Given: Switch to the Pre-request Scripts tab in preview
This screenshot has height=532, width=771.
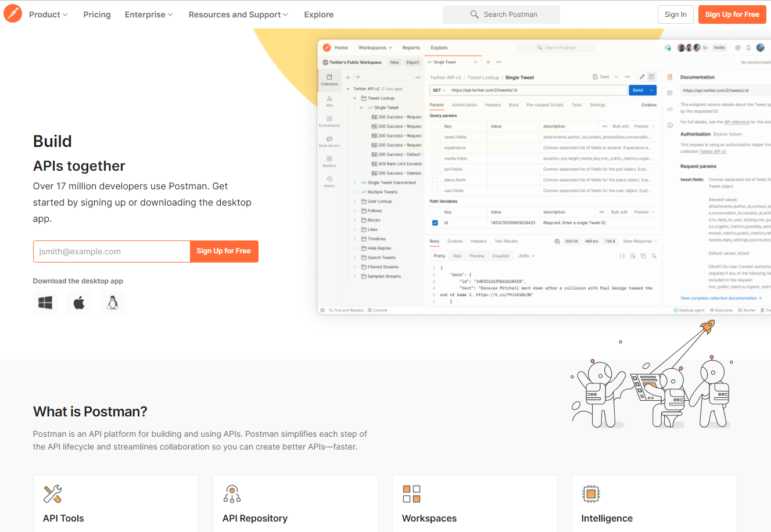Looking at the screenshot, I should tap(545, 105).
